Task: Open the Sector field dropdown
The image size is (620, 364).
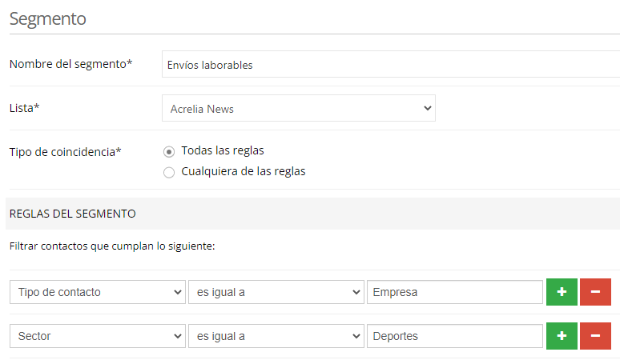Action: click(98, 336)
